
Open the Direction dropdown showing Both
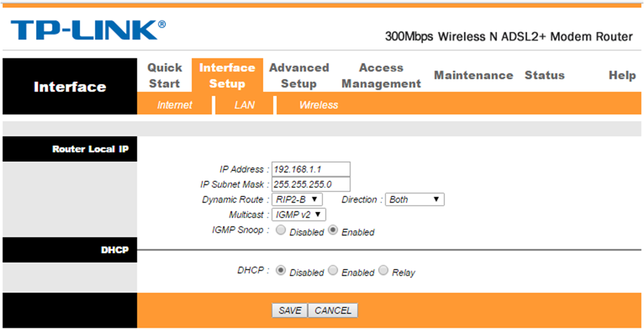click(x=414, y=199)
